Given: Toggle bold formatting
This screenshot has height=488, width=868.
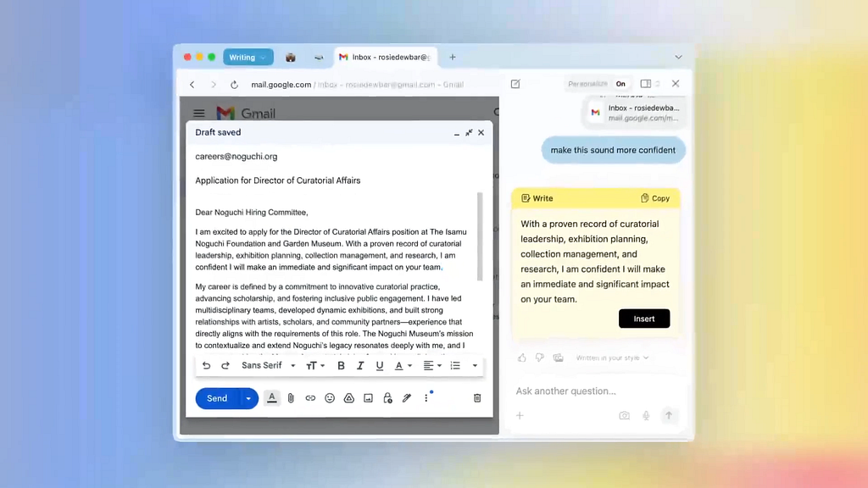Looking at the screenshot, I should click(341, 366).
